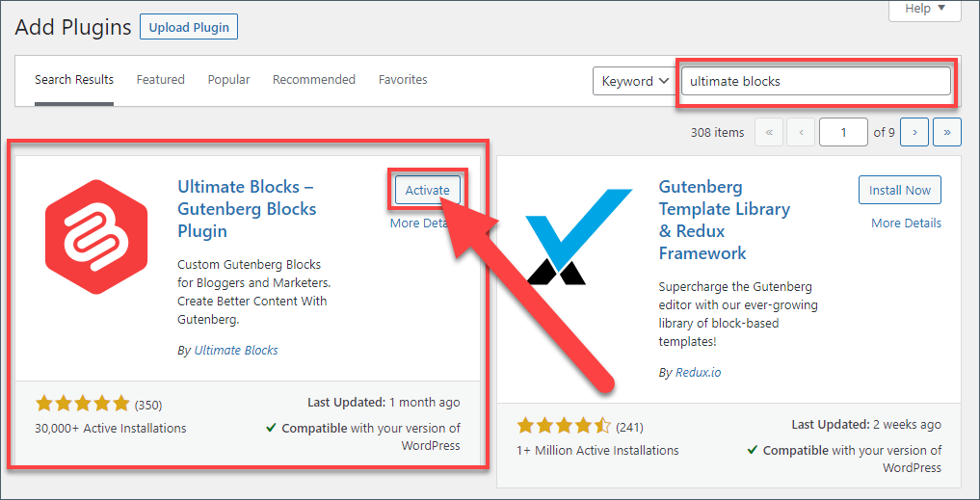Go to the next results page arrow
Screen dimensions: 980x500
tap(915, 133)
